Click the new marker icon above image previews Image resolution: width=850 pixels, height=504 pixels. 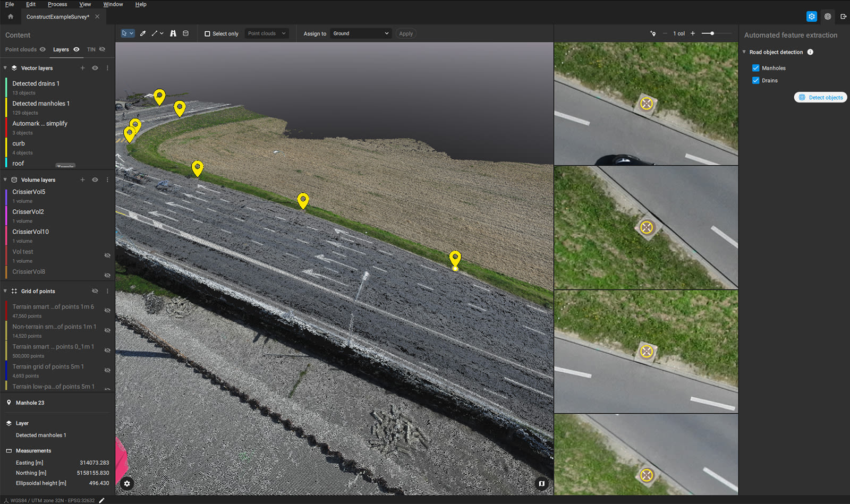point(652,33)
